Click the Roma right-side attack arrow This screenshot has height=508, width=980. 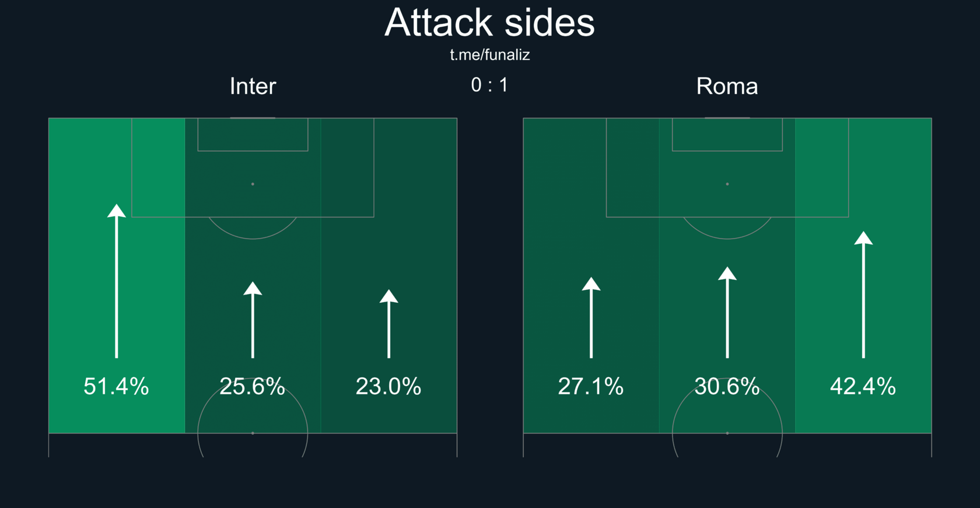tap(863, 295)
